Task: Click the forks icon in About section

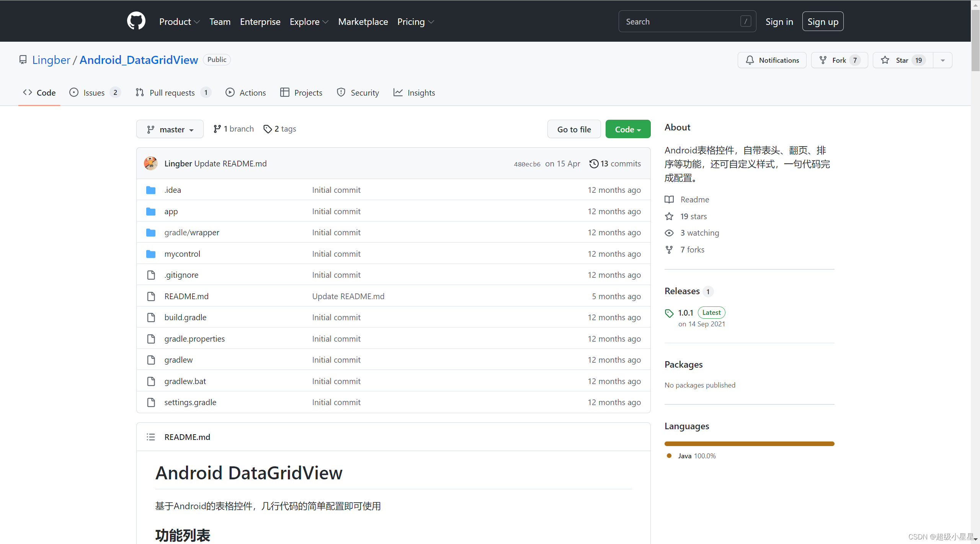Action: (669, 250)
